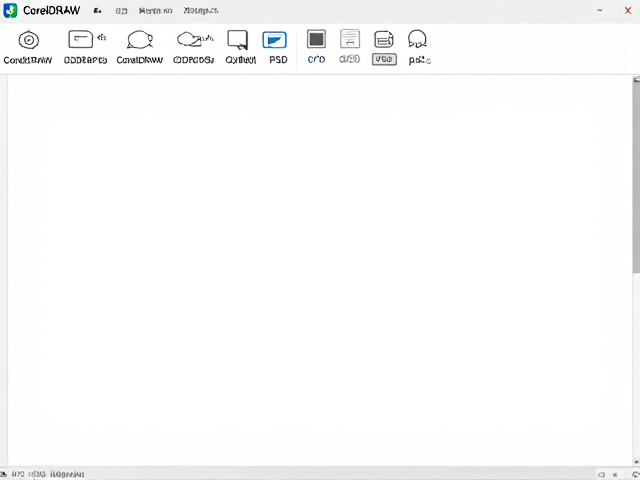Click the CorelDRAW app logo in title bar
This screenshot has height=480, width=640.
tap(10, 11)
